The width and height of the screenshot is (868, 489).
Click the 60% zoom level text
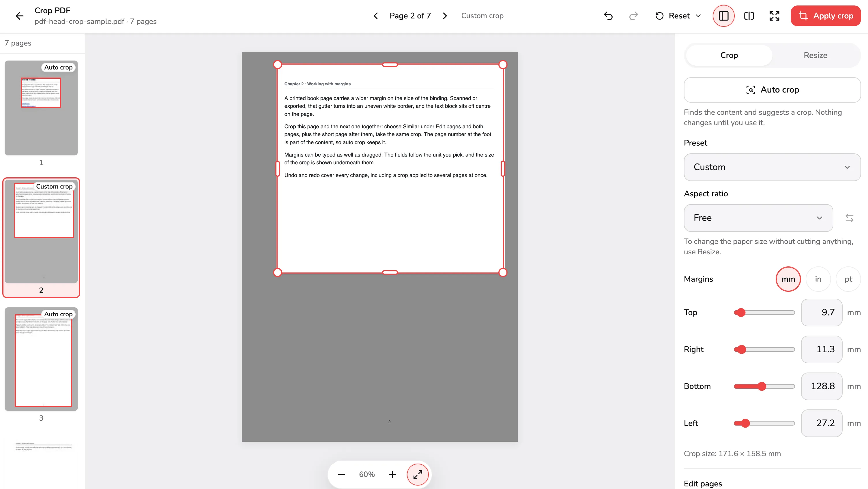[x=366, y=474]
